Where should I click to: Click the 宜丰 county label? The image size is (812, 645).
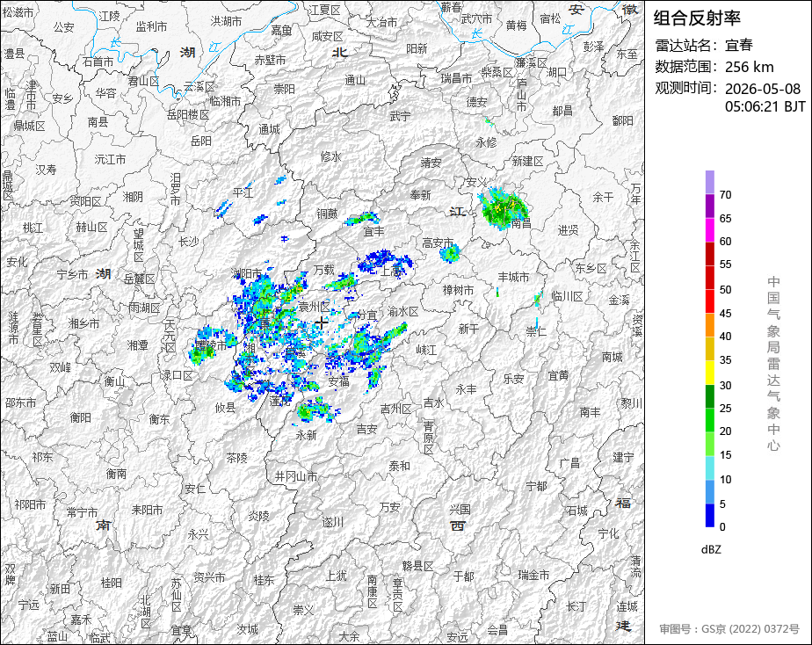coord(373,231)
